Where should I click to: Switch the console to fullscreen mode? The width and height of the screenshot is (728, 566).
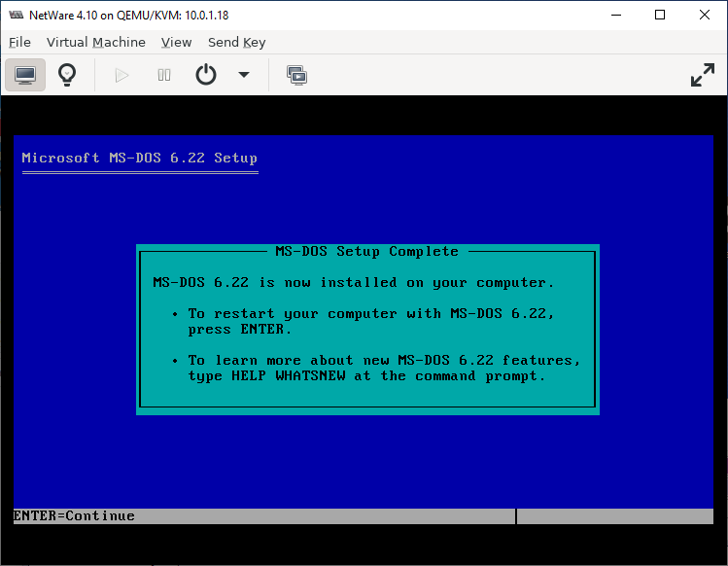(x=702, y=75)
